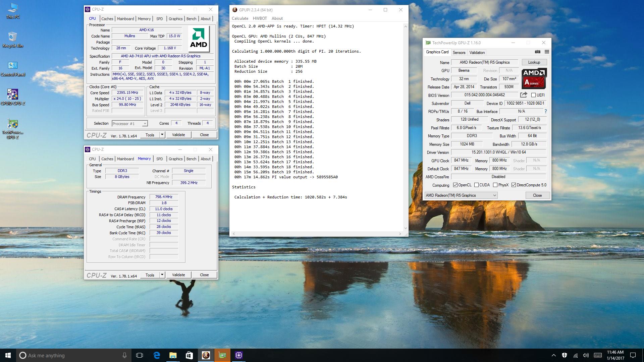Open the Windows Store taskbar icon

click(189, 355)
